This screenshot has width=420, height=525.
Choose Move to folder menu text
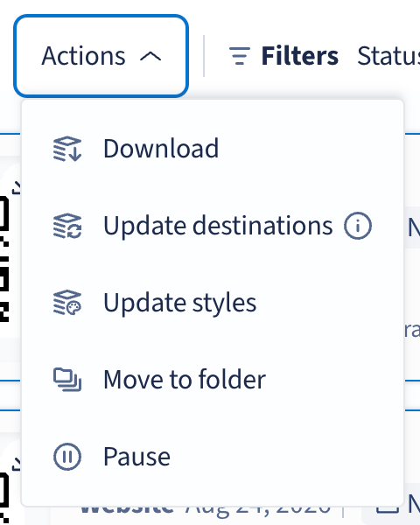click(185, 380)
